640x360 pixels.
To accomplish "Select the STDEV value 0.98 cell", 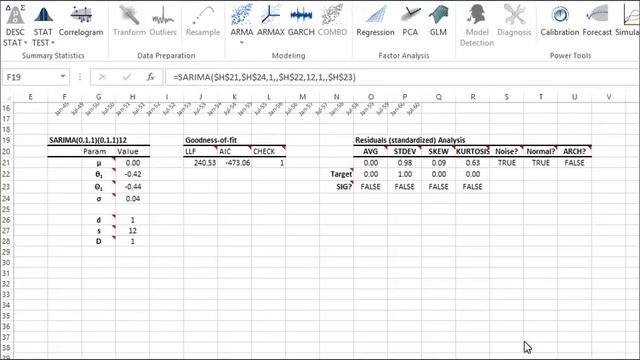I will pos(404,162).
